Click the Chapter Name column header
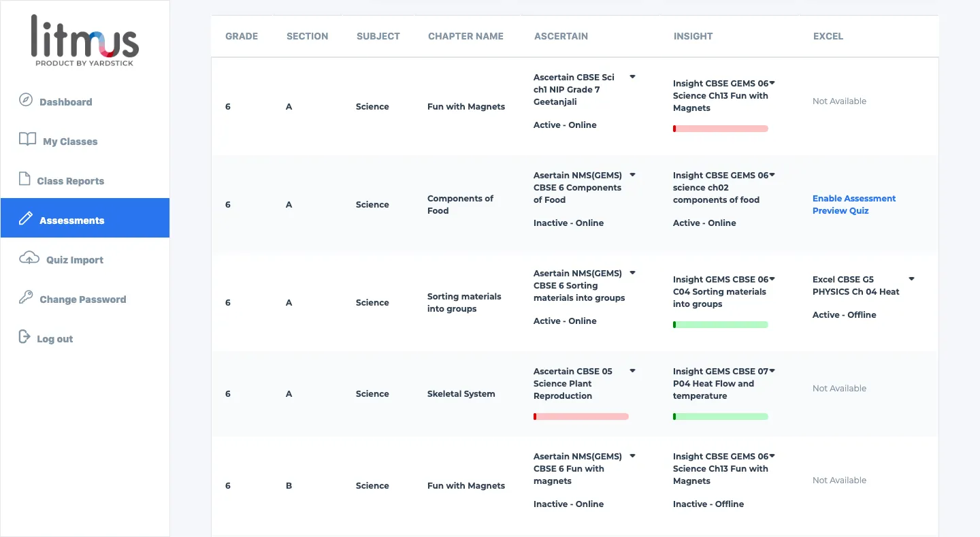Image resolution: width=980 pixels, height=537 pixels. click(x=465, y=36)
